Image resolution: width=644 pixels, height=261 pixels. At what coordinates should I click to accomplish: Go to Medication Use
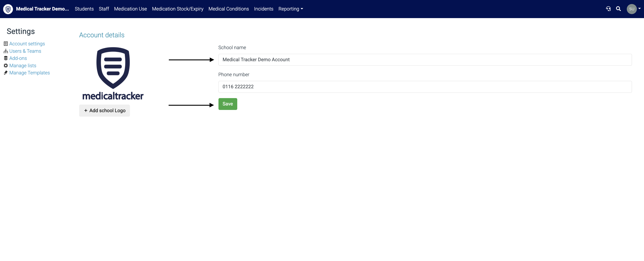[130, 9]
